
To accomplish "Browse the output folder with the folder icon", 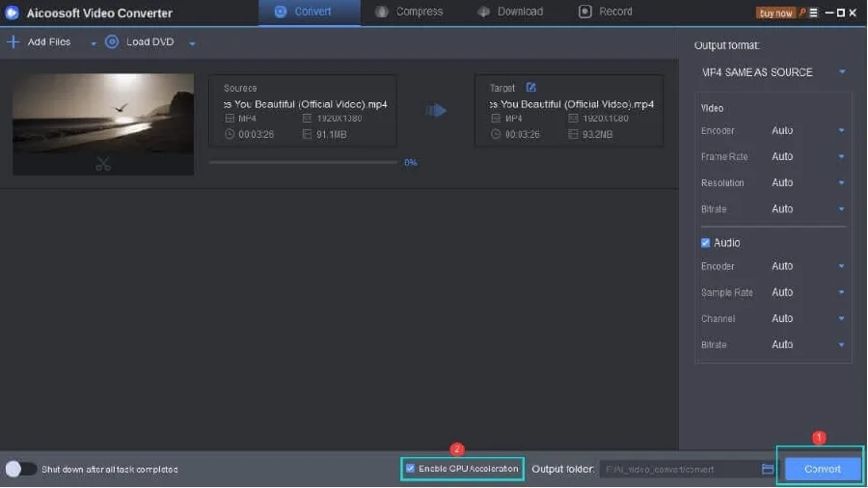I will tap(768, 469).
